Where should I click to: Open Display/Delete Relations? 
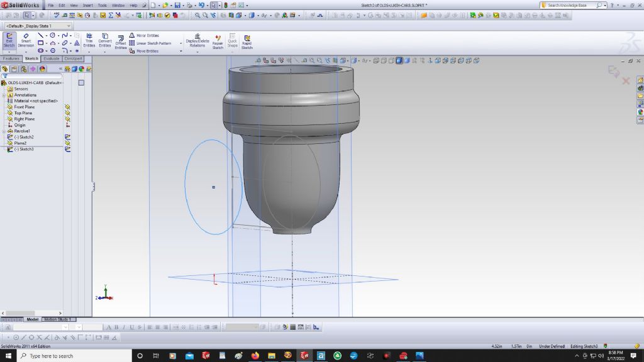[x=197, y=41]
